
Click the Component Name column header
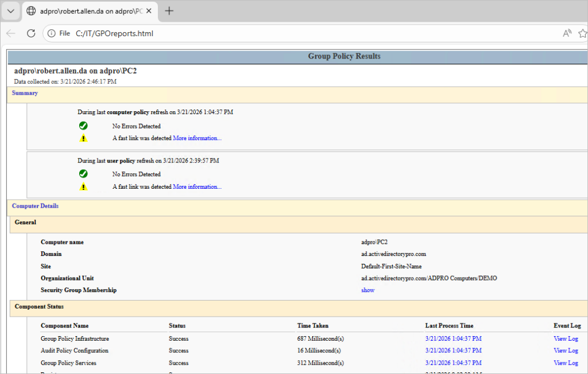(x=65, y=326)
